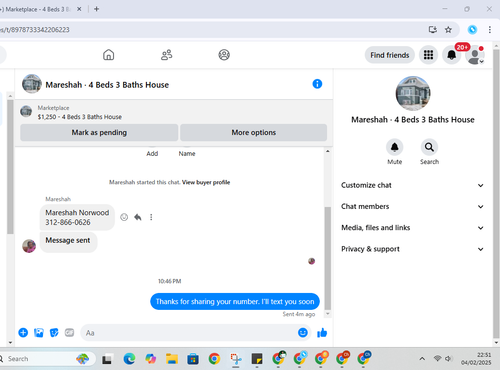Expand Media, files and links section
500x370 pixels.
click(412, 228)
